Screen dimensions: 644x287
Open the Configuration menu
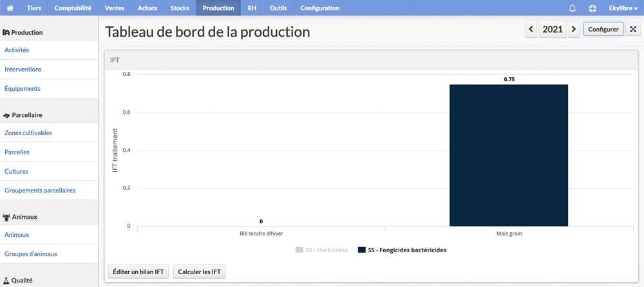click(x=320, y=8)
